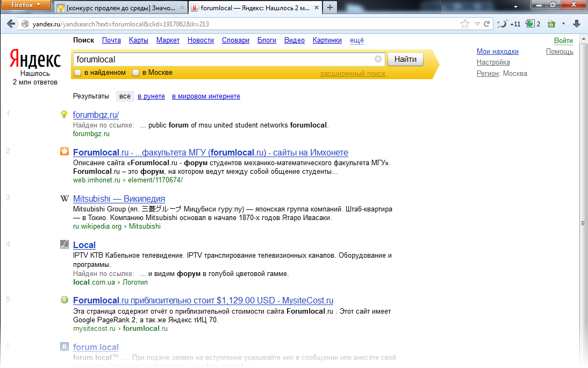Open the forumbgz.ru/ result title
Viewport: 588px width, 368px height.
pos(96,115)
